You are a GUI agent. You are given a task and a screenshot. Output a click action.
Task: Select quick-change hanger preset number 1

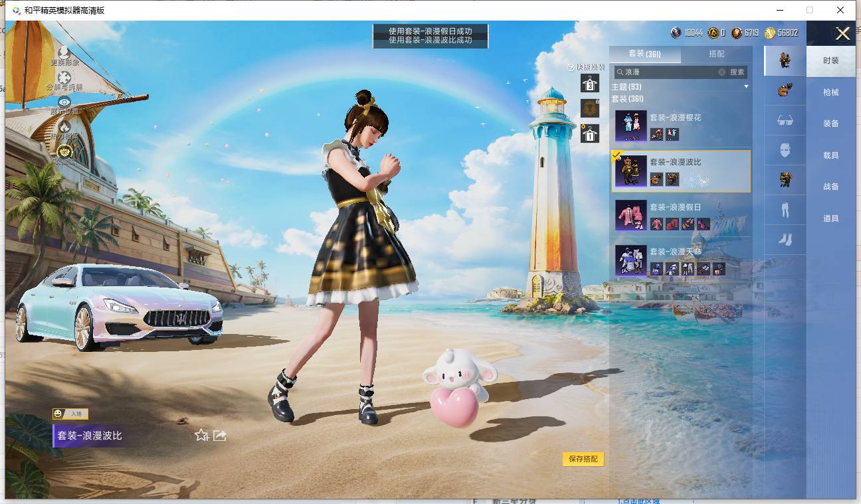pos(589,133)
